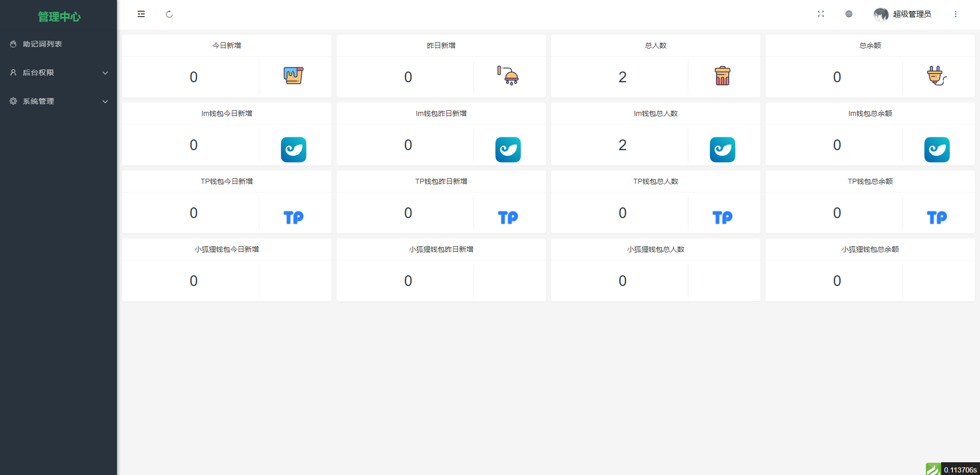Click the imToken icon in Im钱包昨日新增 card

pyautogui.click(x=508, y=150)
